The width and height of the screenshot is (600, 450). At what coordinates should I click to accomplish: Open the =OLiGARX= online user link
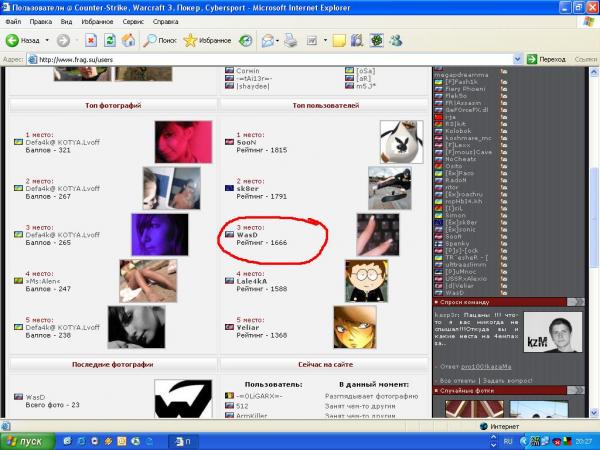259,396
